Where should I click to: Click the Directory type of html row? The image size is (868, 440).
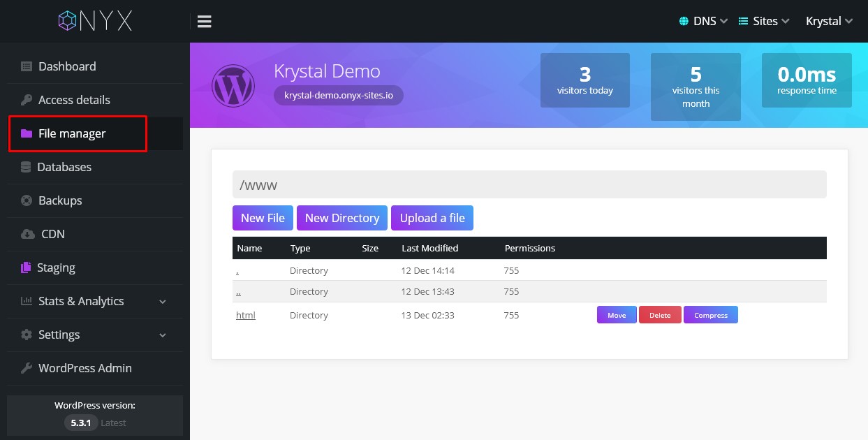click(x=309, y=315)
